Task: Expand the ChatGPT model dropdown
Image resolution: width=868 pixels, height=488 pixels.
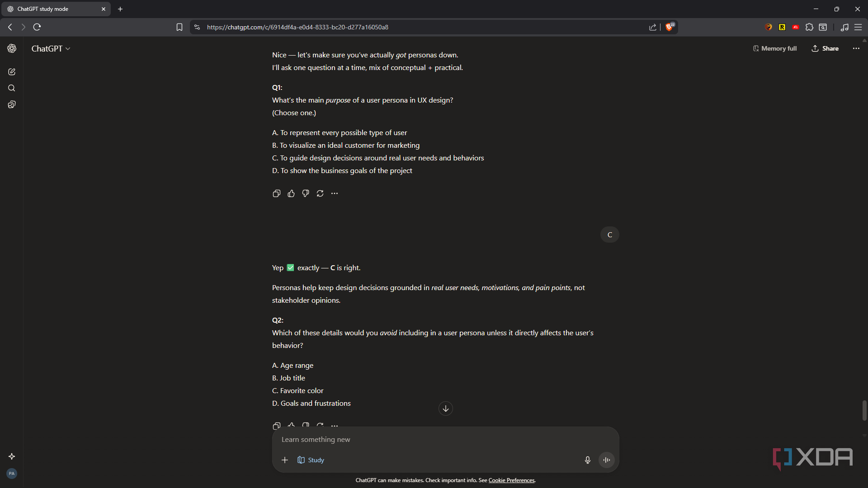Action: [x=51, y=48]
